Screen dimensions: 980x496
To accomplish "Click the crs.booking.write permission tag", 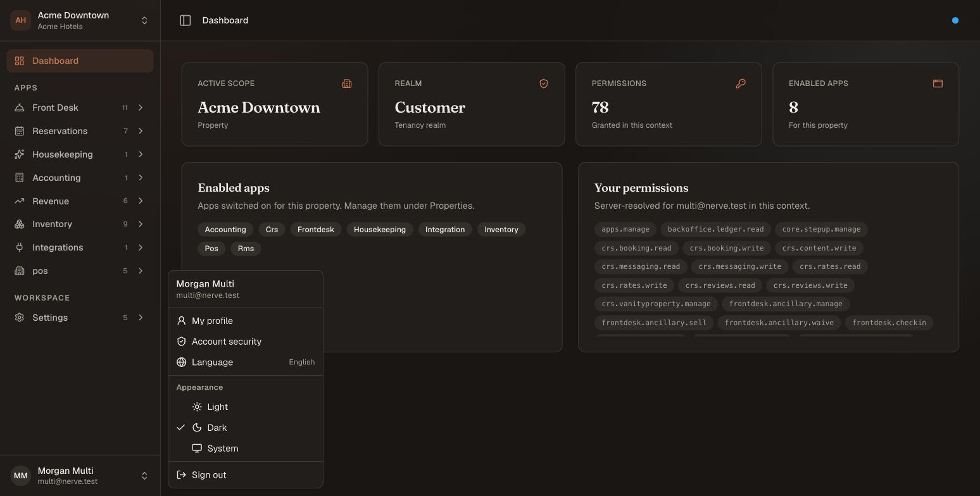I will click(x=727, y=248).
